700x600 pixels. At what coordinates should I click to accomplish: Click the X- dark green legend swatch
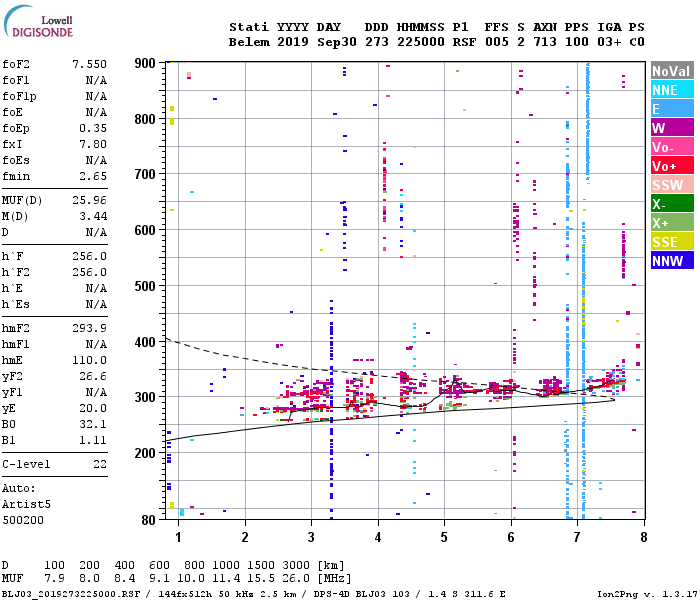click(672, 204)
